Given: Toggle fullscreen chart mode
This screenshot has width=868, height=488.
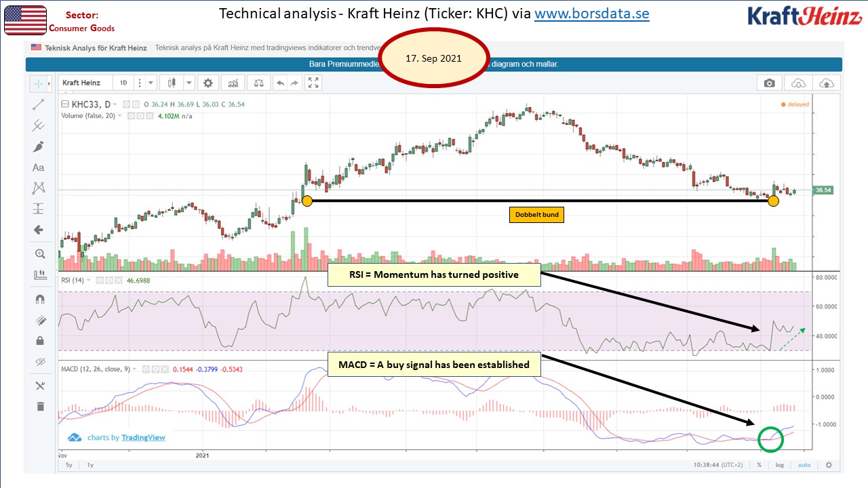Looking at the screenshot, I should point(313,83).
